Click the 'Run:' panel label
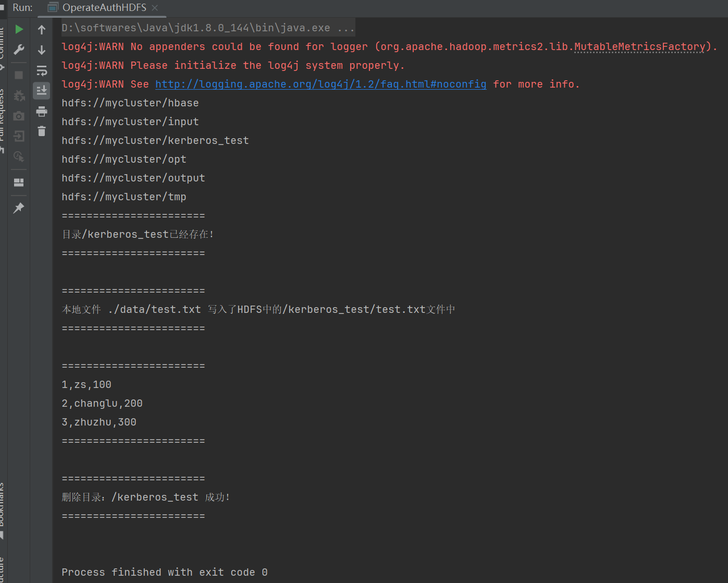Image resolution: width=728 pixels, height=583 pixels. 22,8
